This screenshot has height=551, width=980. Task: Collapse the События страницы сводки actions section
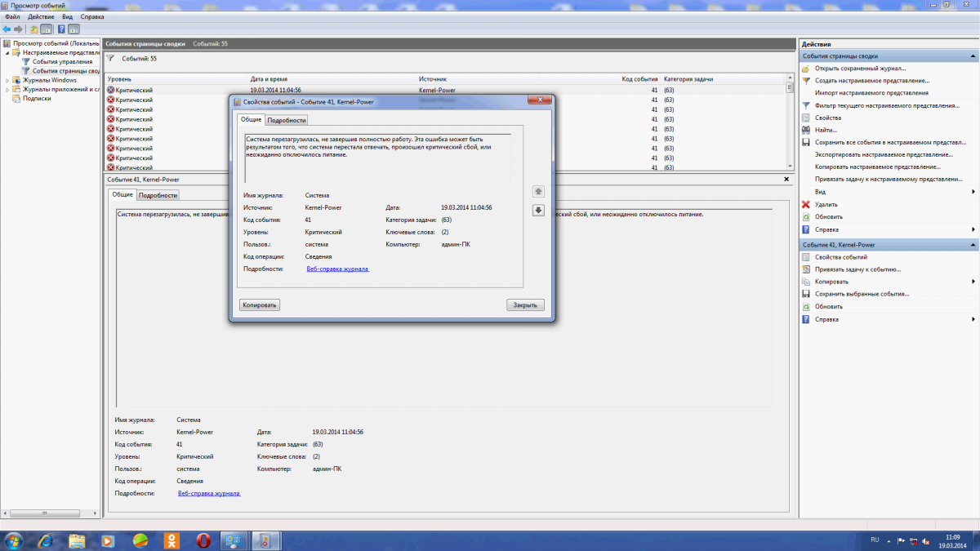click(973, 56)
